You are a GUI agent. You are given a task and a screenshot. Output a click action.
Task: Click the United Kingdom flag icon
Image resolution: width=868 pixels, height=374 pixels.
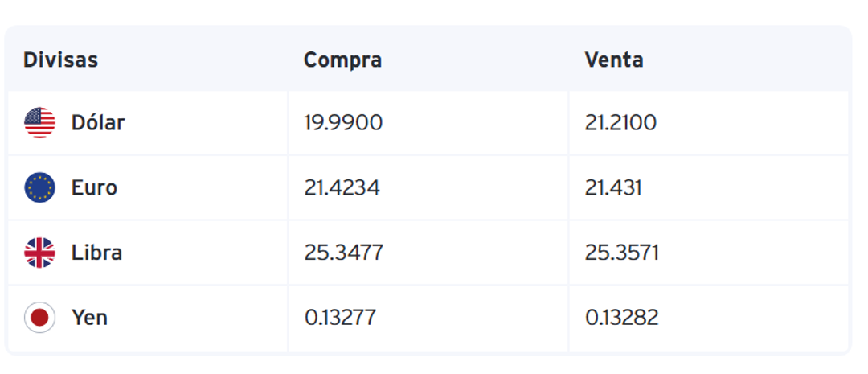point(39,253)
